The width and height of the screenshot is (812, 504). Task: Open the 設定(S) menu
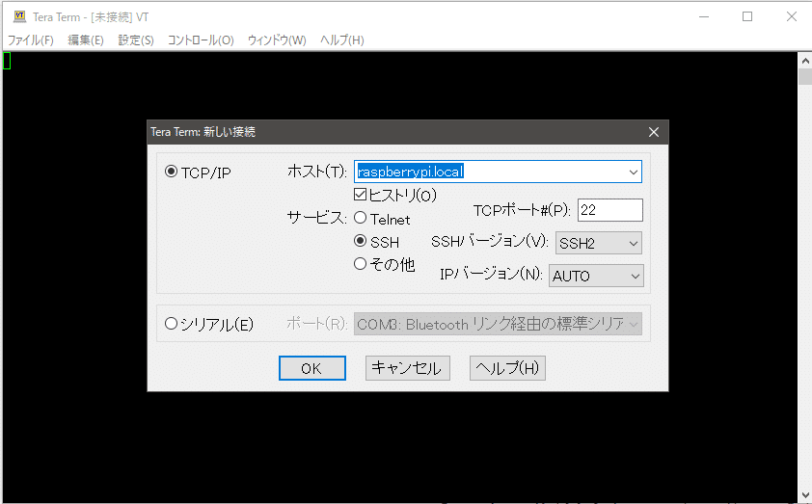(136, 40)
